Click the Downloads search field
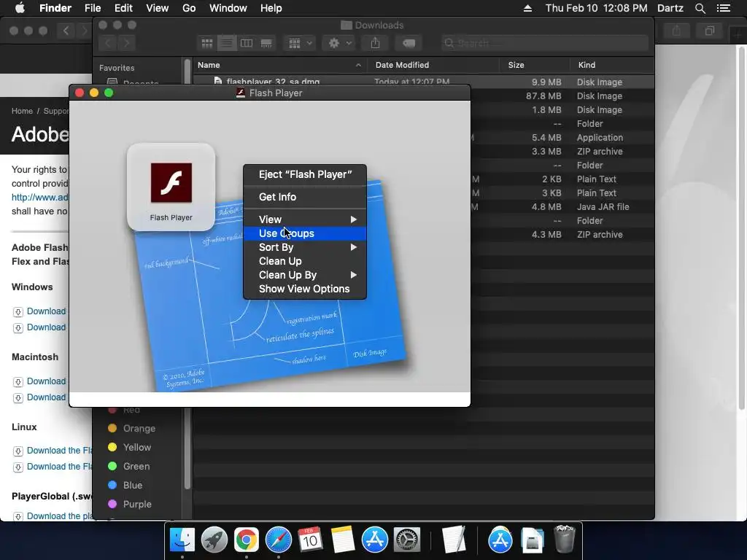Viewport: 747px width, 560px height. [544, 43]
